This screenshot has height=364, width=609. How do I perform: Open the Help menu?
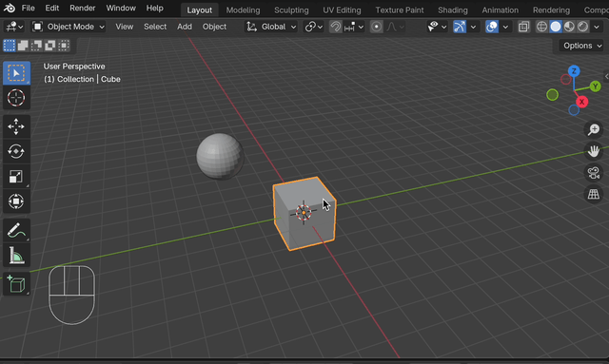pos(154,9)
